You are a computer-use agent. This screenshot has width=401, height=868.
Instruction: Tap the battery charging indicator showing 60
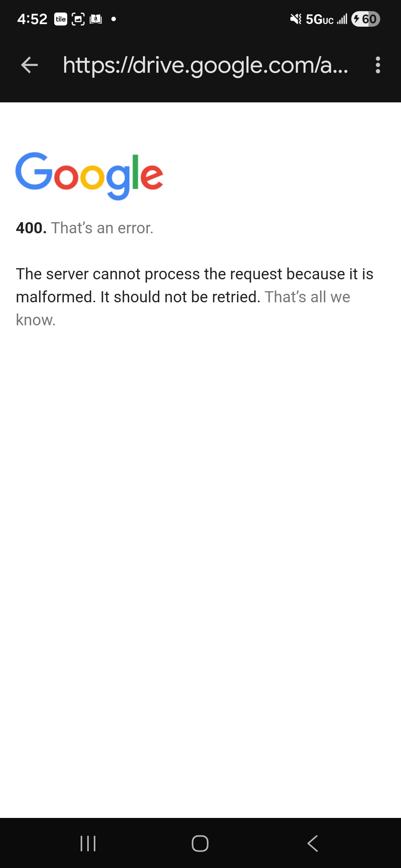[366, 19]
